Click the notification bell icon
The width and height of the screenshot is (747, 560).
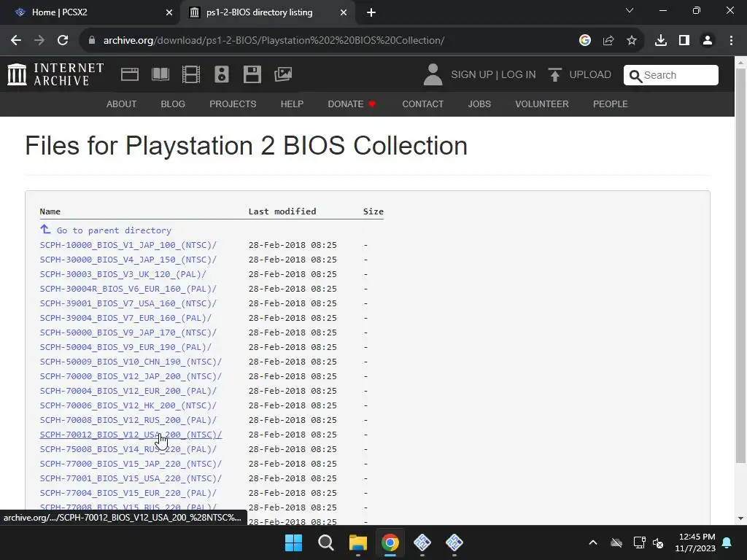(x=727, y=542)
